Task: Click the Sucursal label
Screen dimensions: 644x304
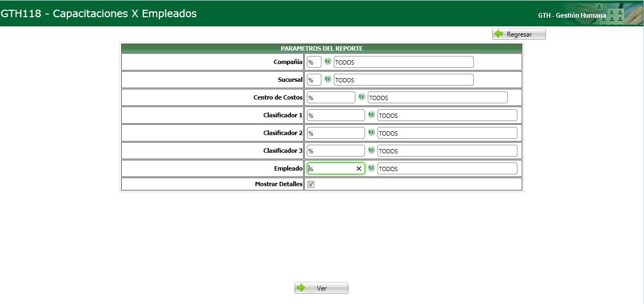Action: [290, 80]
